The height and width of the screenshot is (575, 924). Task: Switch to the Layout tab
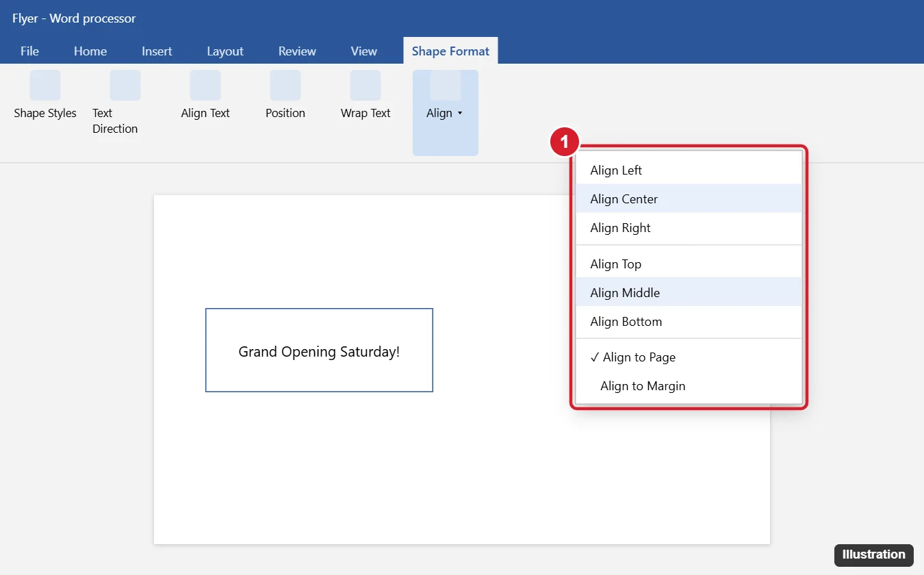point(225,51)
